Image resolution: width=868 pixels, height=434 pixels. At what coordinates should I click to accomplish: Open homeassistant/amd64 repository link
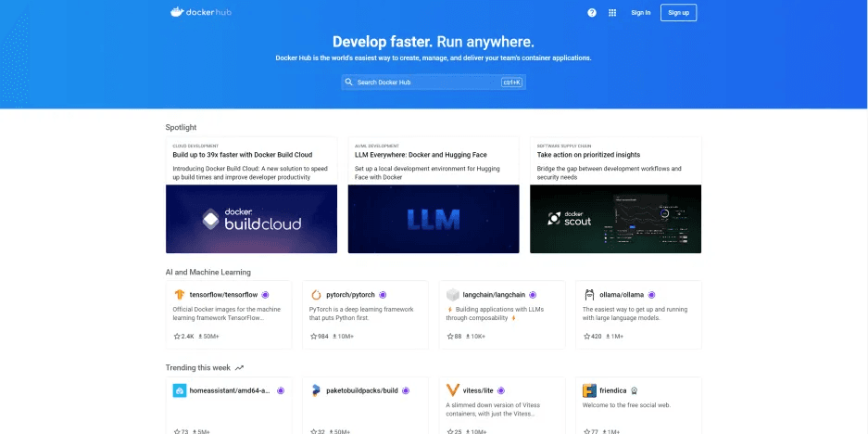(x=230, y=390)
